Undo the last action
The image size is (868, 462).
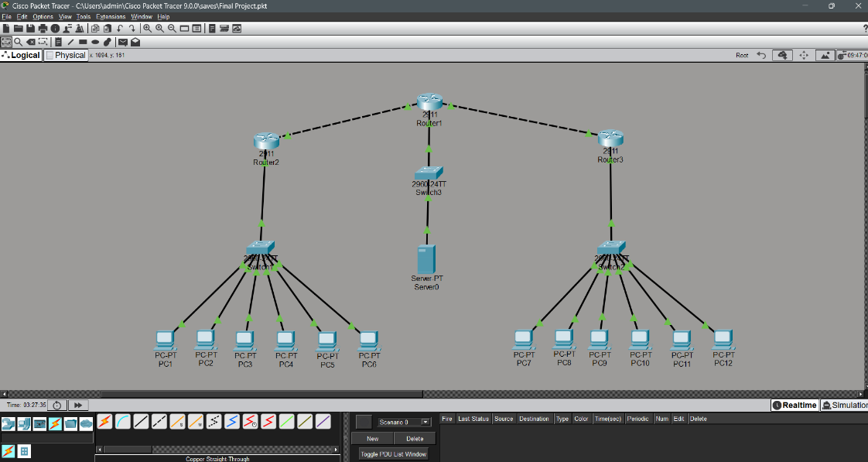[x=120, y=29]
